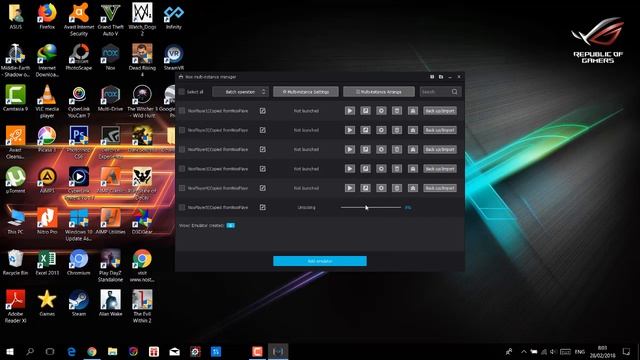Check the fifth instance row checkbox
The image size is (640, 360).
coord(182,188)
